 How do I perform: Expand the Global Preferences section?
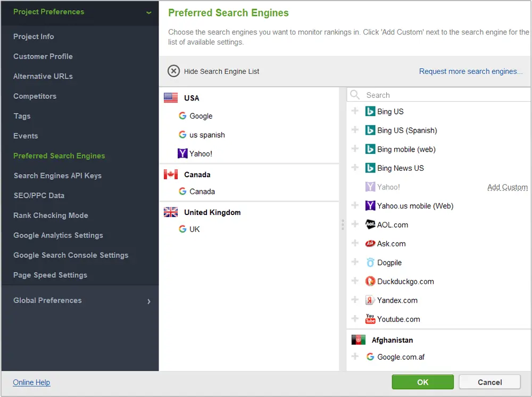pyautogui.click(x=148, y=301)
